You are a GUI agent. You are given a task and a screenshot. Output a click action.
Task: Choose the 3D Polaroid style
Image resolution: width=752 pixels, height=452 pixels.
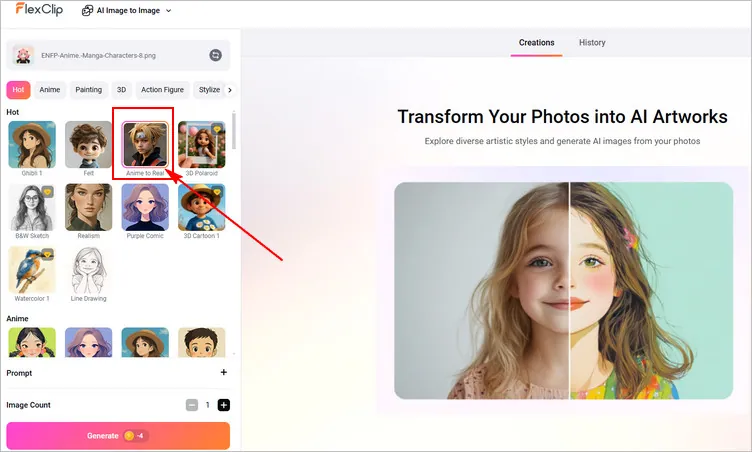[x=201, y=144]
